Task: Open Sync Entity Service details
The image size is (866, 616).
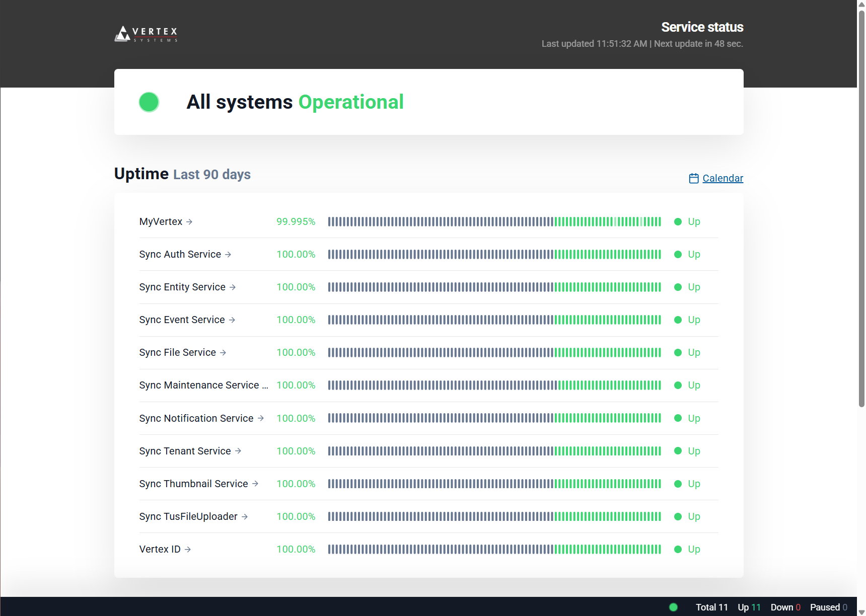Action: (182, 287)
